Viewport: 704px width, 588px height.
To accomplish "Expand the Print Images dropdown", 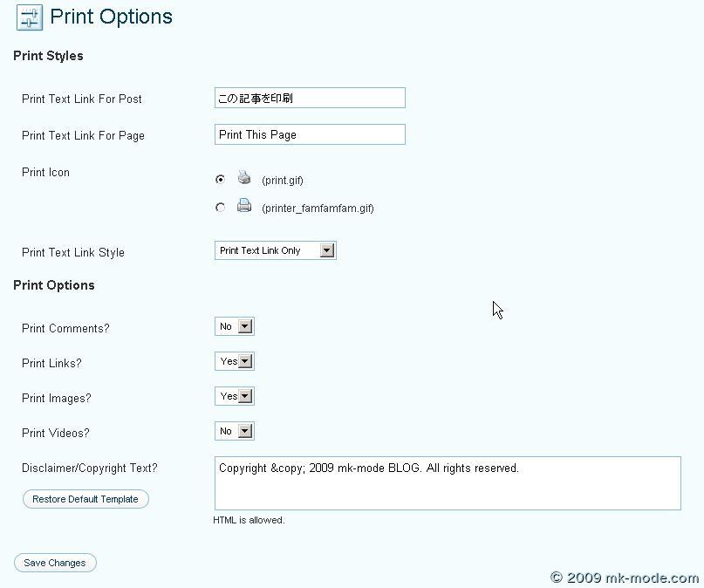I will pos(235,396).
